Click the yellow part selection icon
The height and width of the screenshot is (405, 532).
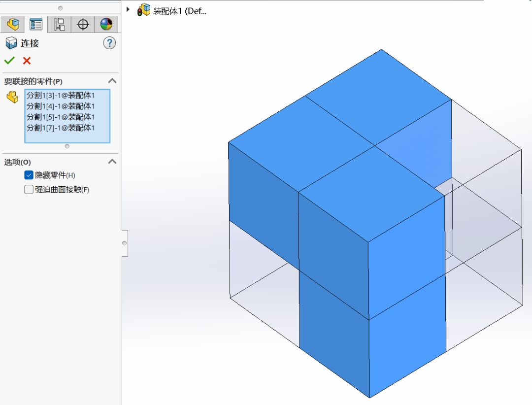coord(12,97)
